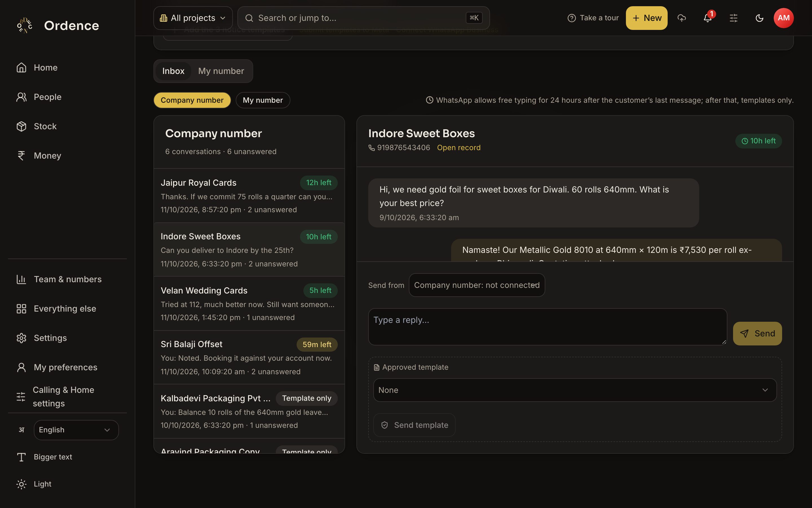This screenshot has width=812, height=508.
Task: Open the Send from dropdown
Action: pos(477,285)
